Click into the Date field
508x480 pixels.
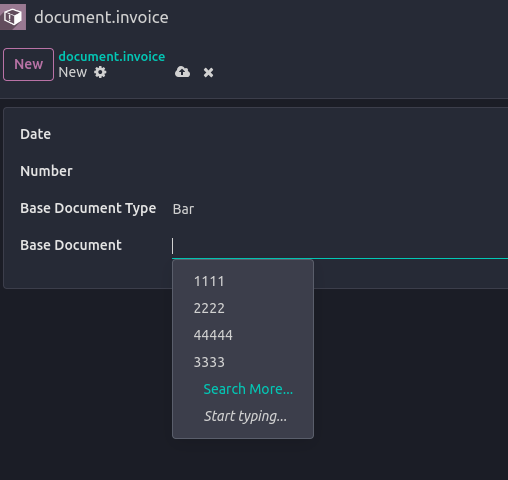pyautogui.click(x=340, y=134)
